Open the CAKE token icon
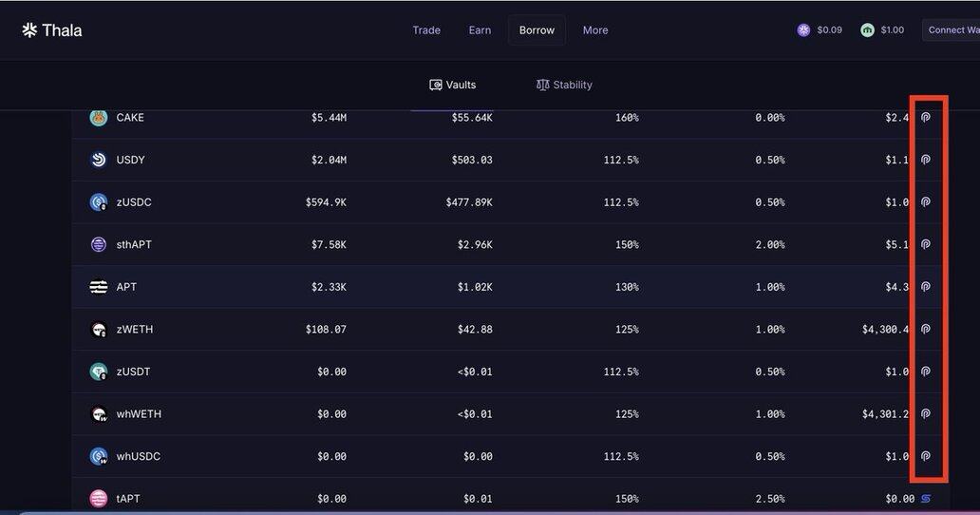Image resolution: width=980 pixels, height=515 pixels. (x=99, y=118)
